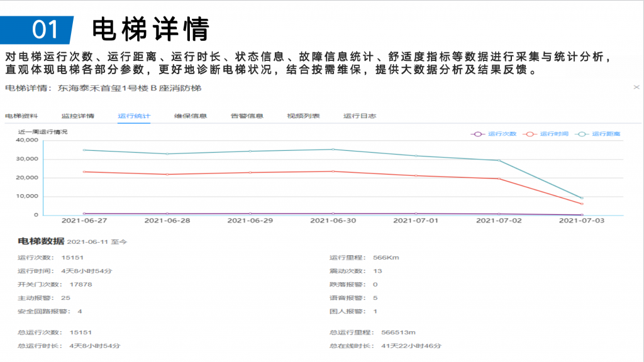Click the 近一周运行情况 chart title

click(43, 132)
